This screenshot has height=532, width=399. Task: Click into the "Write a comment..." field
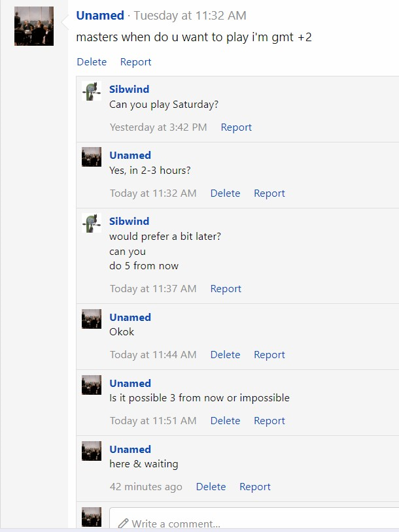(x=254, y=520)
